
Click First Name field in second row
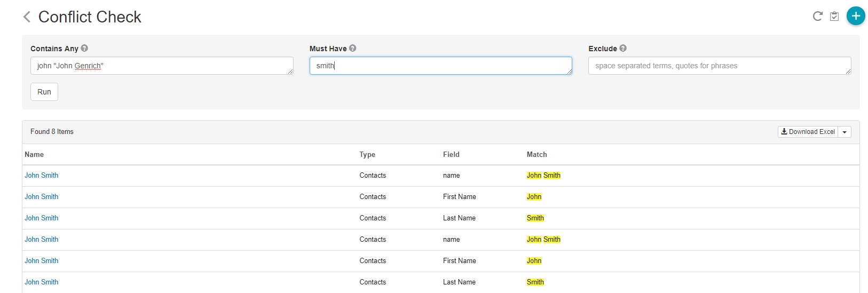point(460,196)
